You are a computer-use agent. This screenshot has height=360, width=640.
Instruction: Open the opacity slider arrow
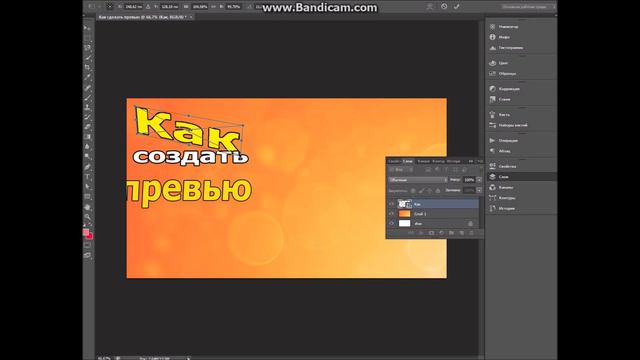coord(479,180)
